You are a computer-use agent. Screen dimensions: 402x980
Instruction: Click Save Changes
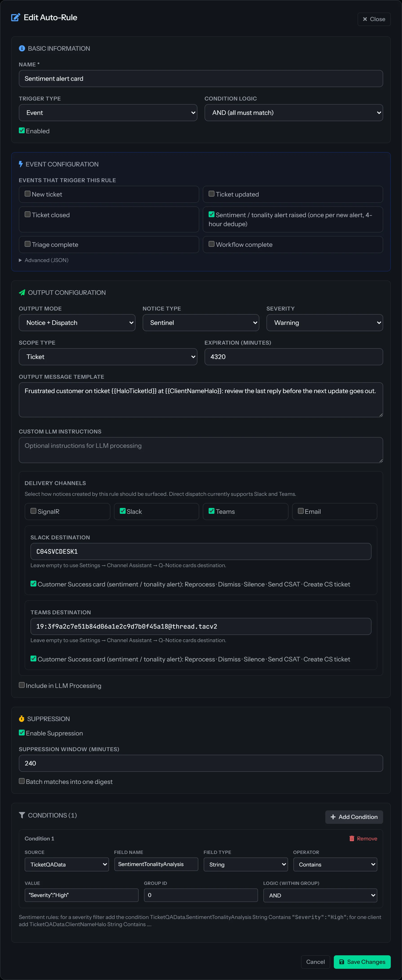pos(362,962)
